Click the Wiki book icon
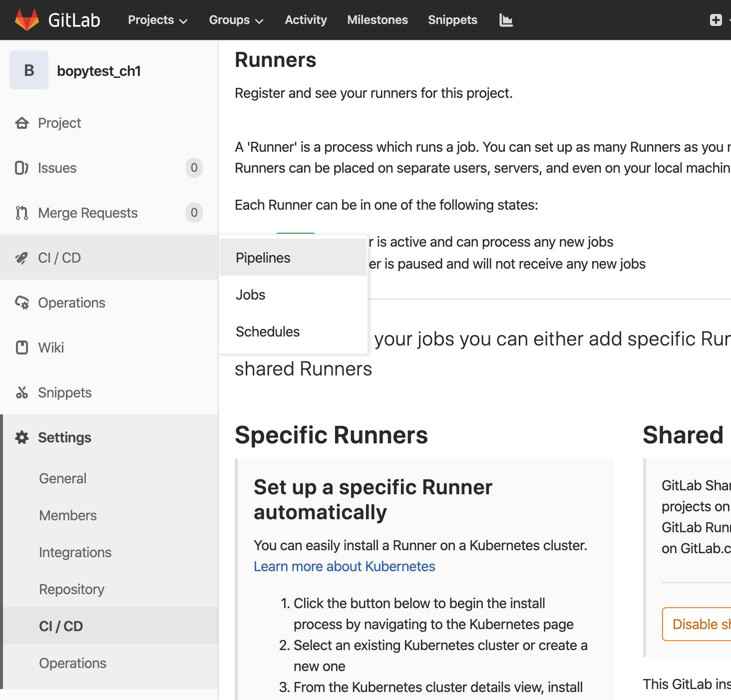This screenshot has height=700, width=731. 22,348
